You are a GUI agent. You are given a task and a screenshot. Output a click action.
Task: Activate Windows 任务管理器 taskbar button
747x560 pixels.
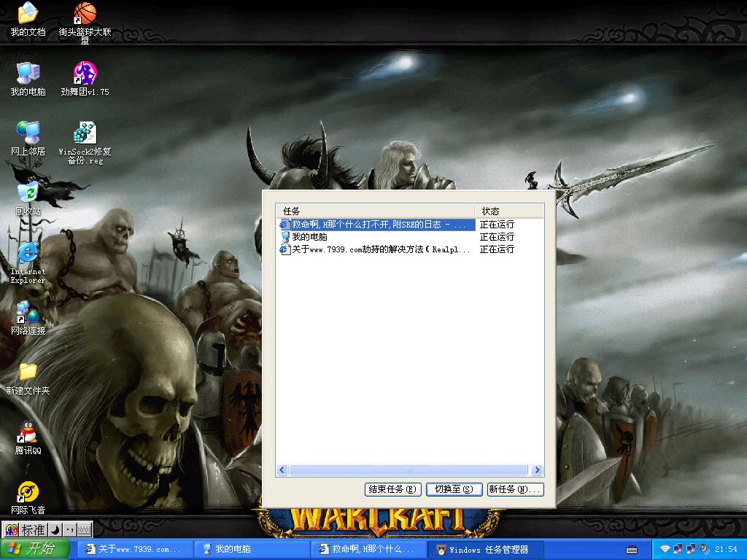pyautogui.click(x=485, y=550)
